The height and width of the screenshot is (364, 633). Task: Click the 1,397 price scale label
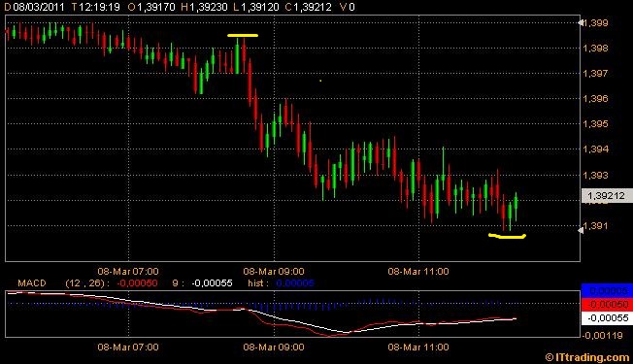pyautogui.click(x=595, y=74)
